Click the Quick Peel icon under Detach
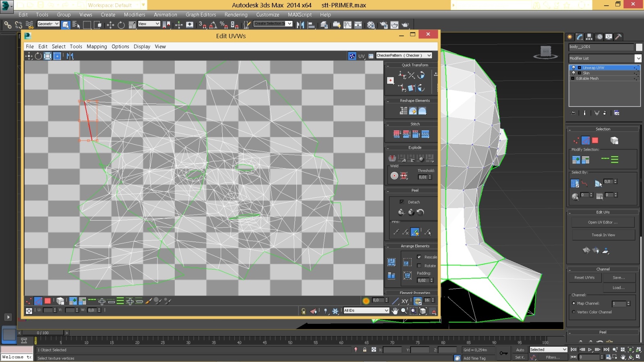Viewport: 644px width, 362px height. pyautogui.click(x=401, y=212)
